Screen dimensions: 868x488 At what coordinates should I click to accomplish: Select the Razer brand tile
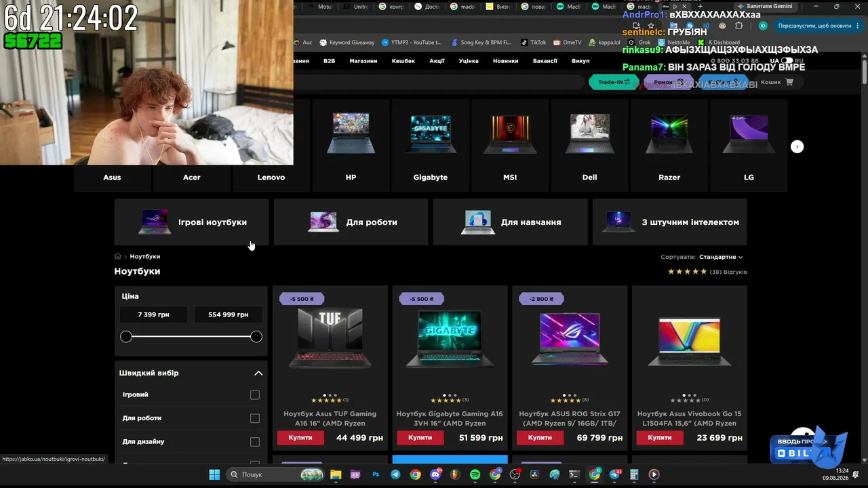669,146
